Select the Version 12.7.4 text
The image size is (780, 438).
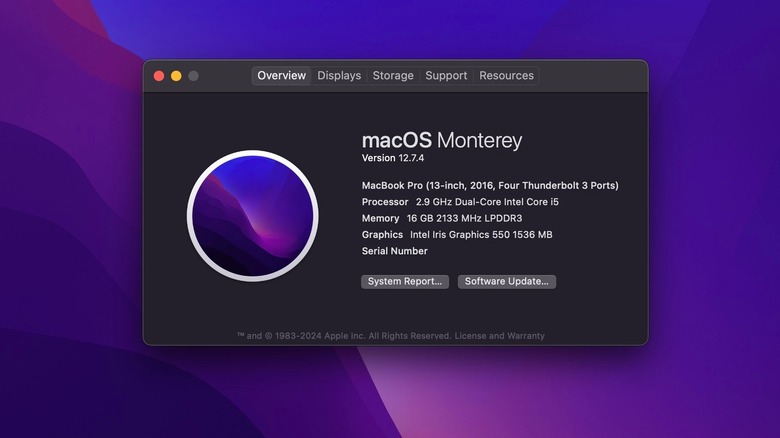tap(393, 158)
